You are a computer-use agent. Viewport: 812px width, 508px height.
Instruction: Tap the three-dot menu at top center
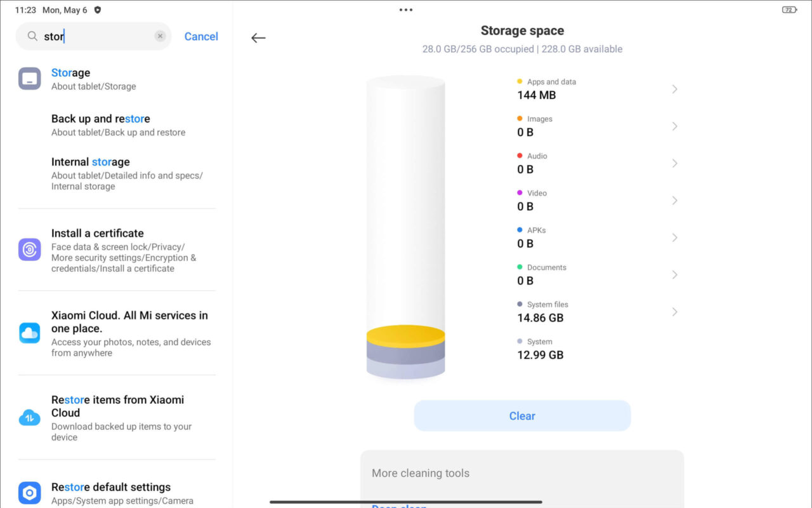406,10
